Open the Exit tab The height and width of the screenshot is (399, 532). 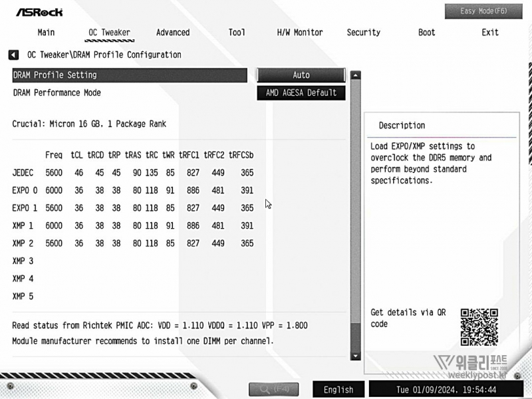pyautogui.click(x=490, y=33)
